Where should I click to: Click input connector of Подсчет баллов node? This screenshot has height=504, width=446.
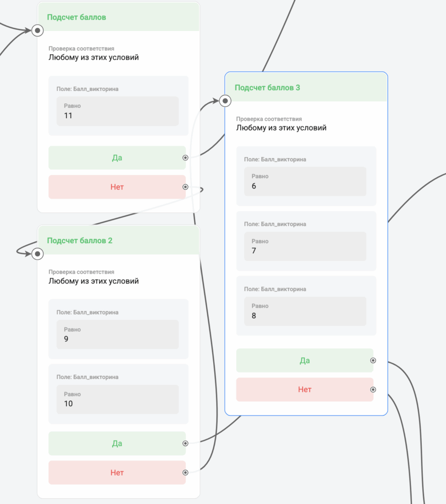pyautogui.click(x=38, y=31)
